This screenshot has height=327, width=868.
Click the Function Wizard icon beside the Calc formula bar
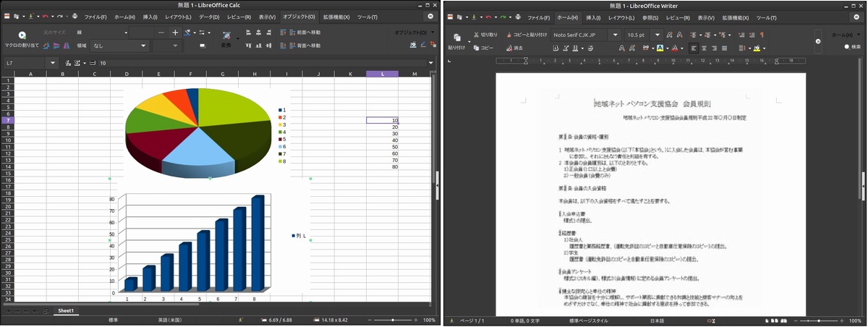(69, 63)
